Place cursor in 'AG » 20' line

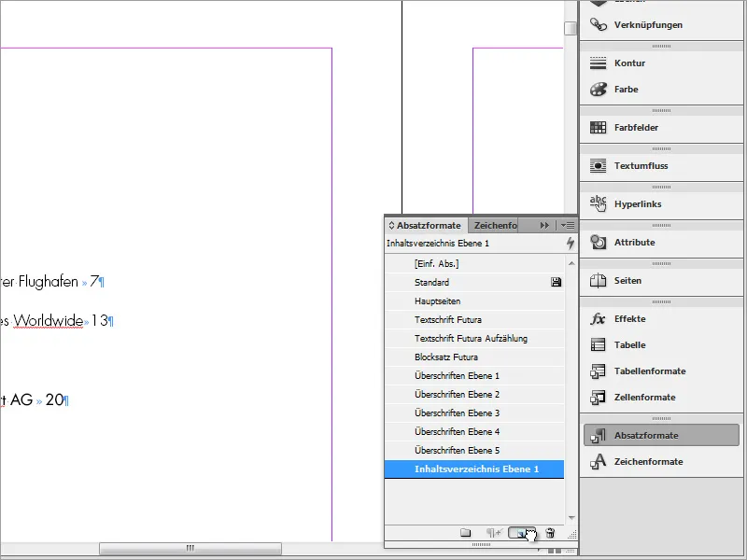click(x=35, y=399)
